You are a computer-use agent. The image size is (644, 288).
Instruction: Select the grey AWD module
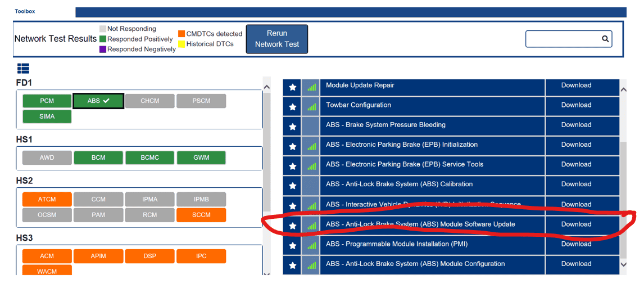[47, 157]
